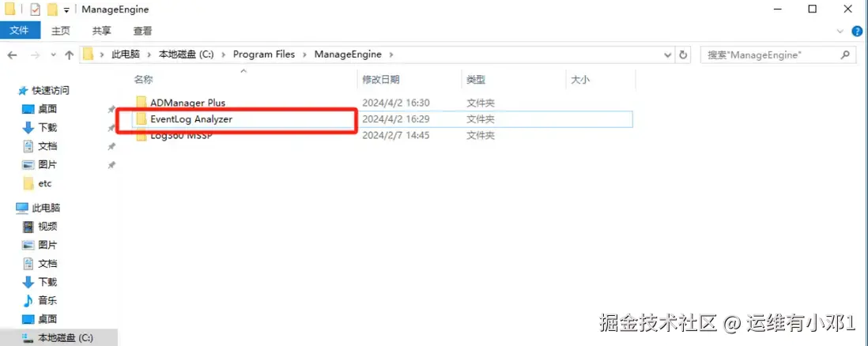Click the pin icon next to 文档
Viewport: 868px width, 346px height.
click(111, 146)
